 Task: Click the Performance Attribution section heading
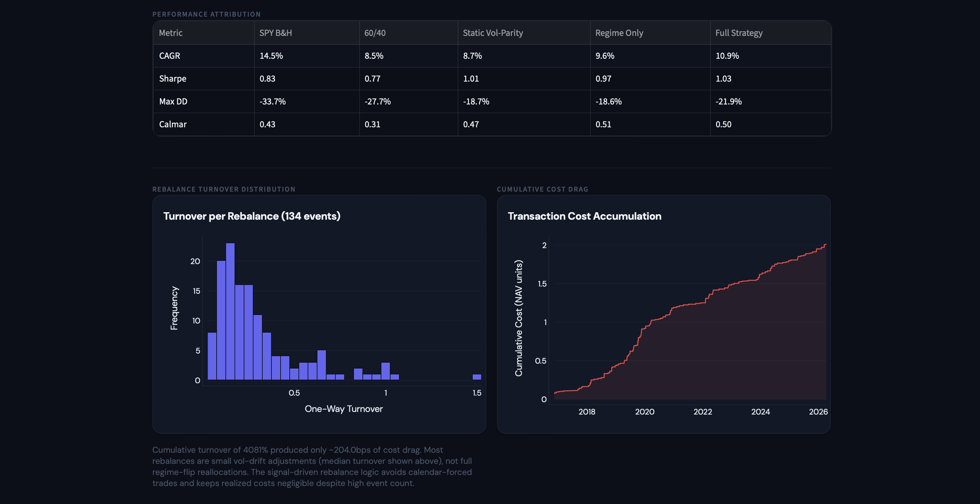(x=207, y=14)
